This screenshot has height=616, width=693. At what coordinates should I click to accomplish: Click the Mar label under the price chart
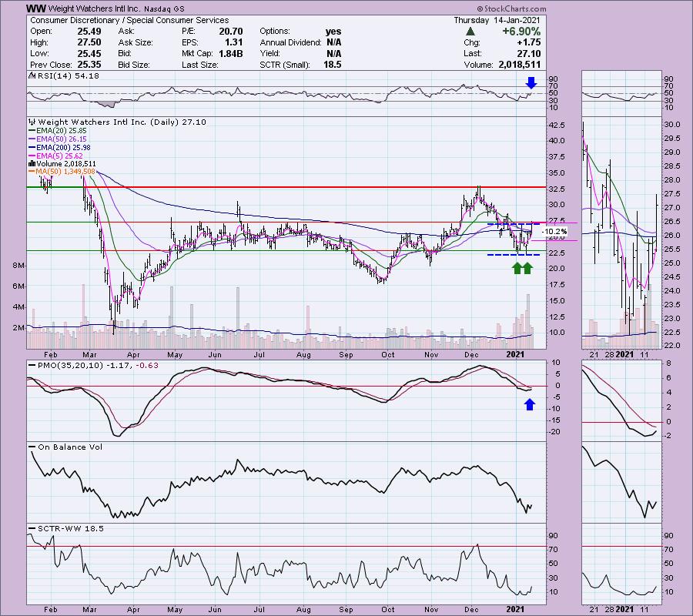point(90,354)
